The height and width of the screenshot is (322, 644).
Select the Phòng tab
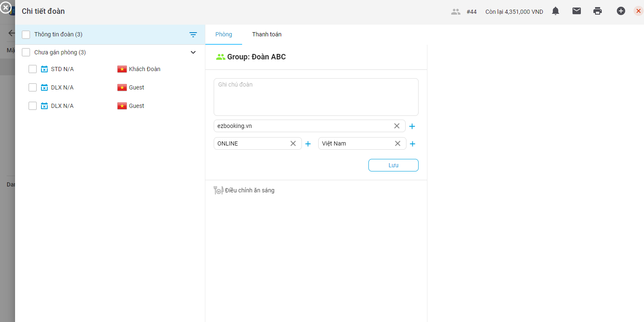224,34
